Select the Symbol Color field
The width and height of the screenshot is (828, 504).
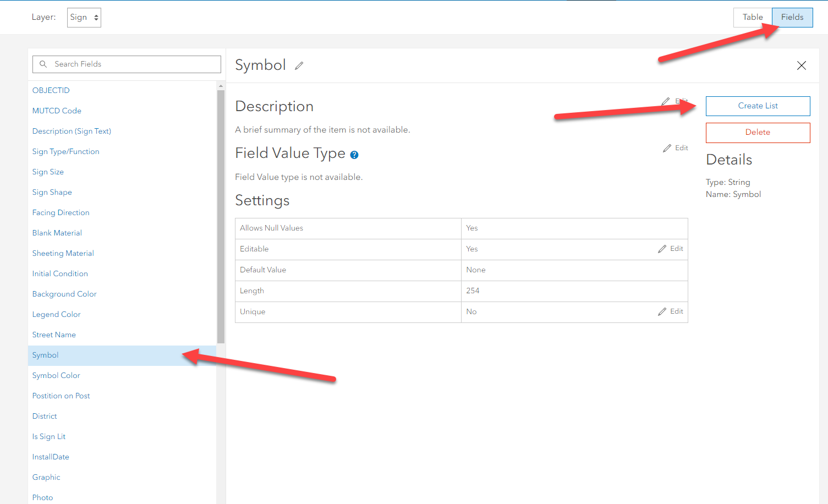pos(56,375)
